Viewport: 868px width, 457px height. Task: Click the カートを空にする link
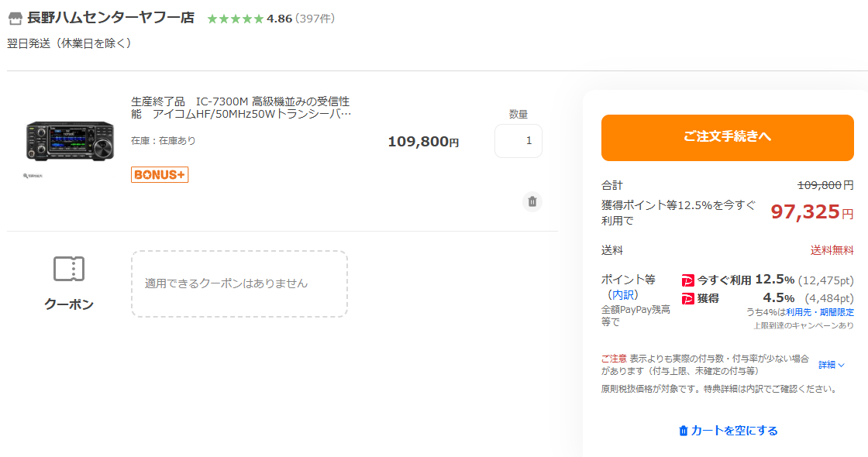728,431
